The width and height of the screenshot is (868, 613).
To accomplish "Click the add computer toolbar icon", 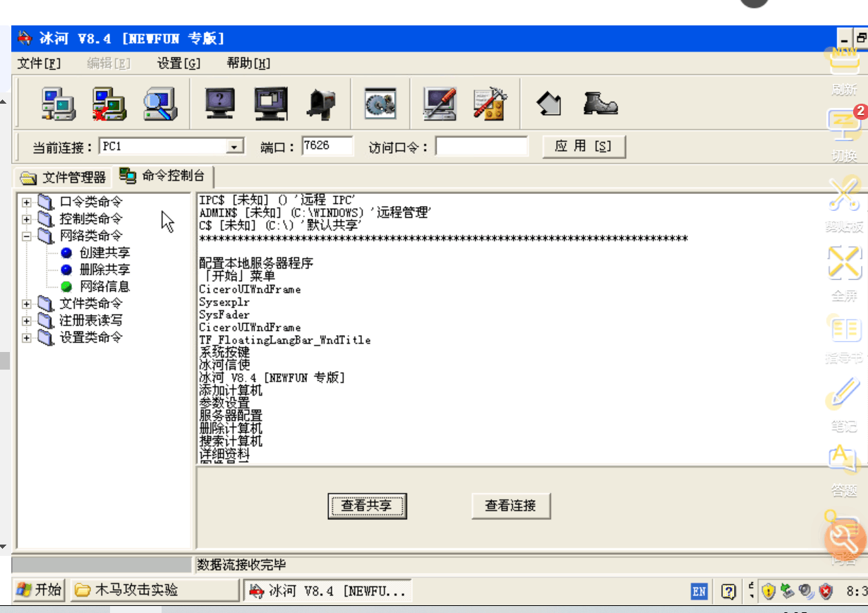I will [x=59, y=104].
